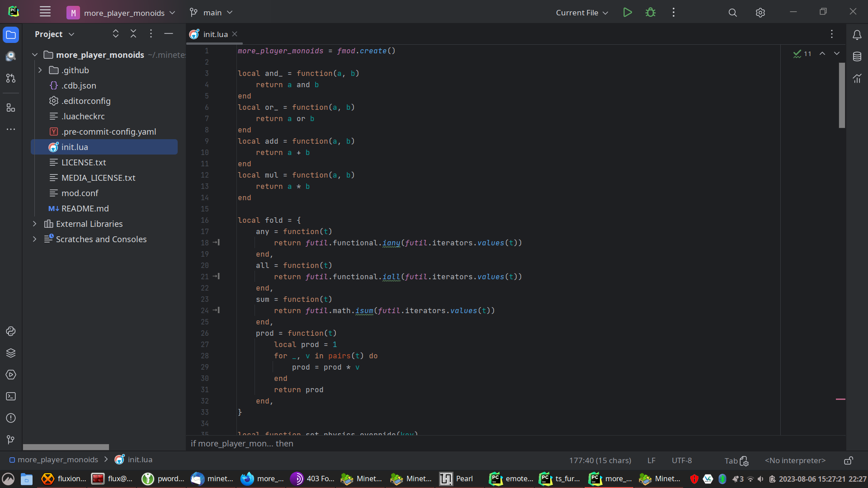Open the Problems tool window
The height and width of the screenshot is (488, 868).
tap(11, 418)
